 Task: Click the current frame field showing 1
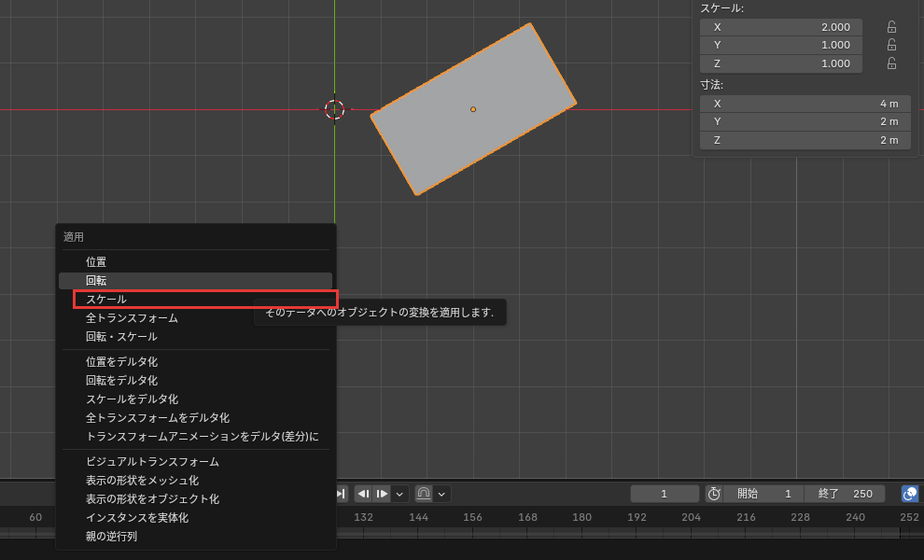665,494
